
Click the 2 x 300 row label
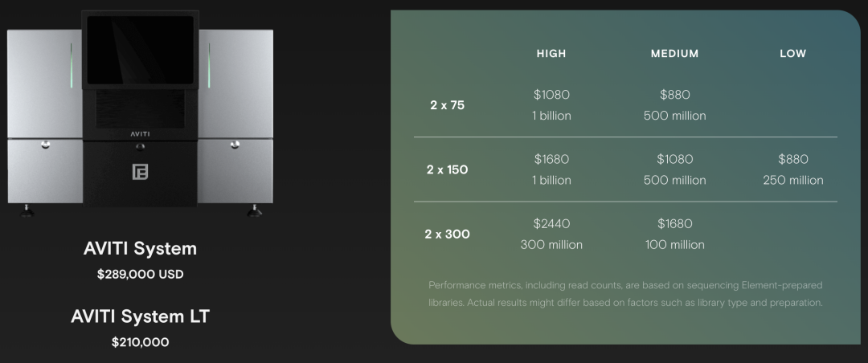click(x=448, y=234)
